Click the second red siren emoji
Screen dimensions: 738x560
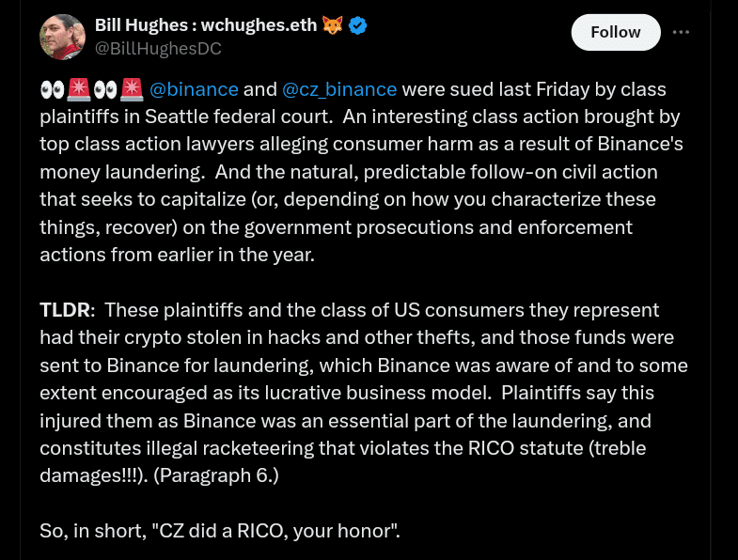pyautogui.click(x=132, y=89)
